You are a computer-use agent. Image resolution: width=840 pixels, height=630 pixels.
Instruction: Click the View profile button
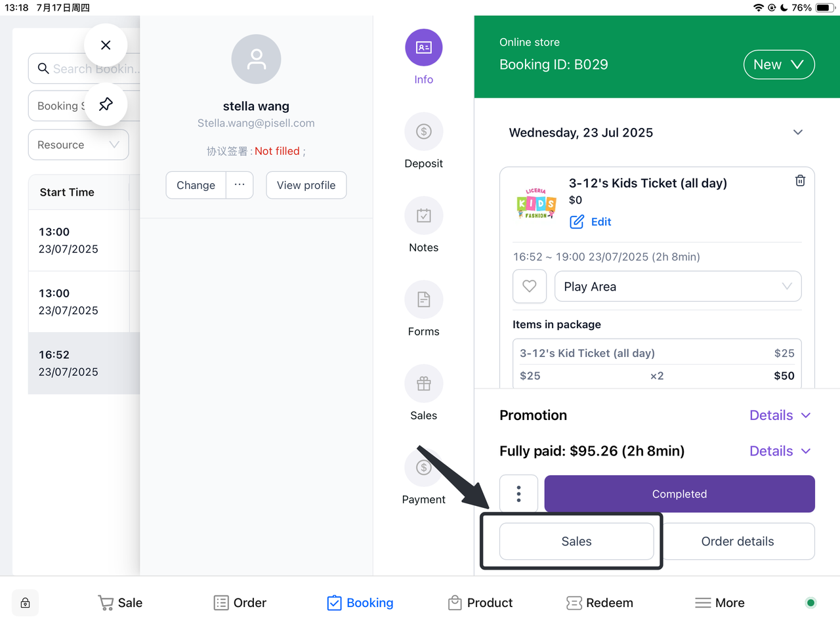coord(306,185)
